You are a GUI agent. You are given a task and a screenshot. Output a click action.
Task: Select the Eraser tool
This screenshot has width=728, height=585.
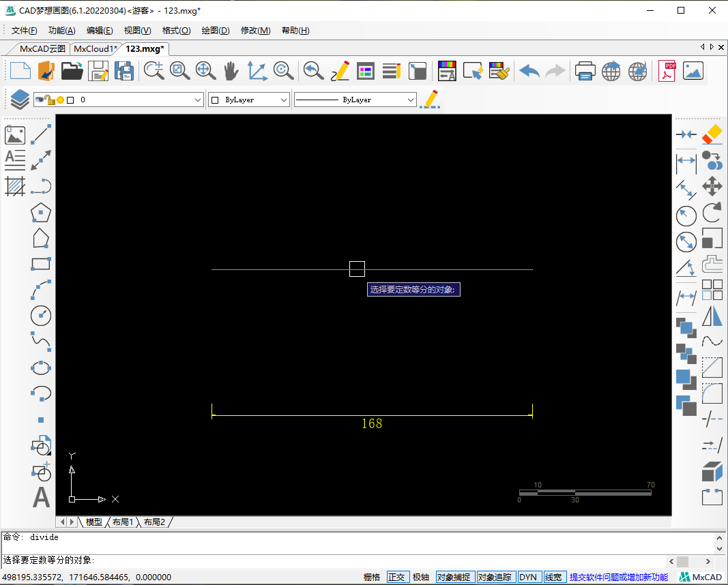pos(712,134)
